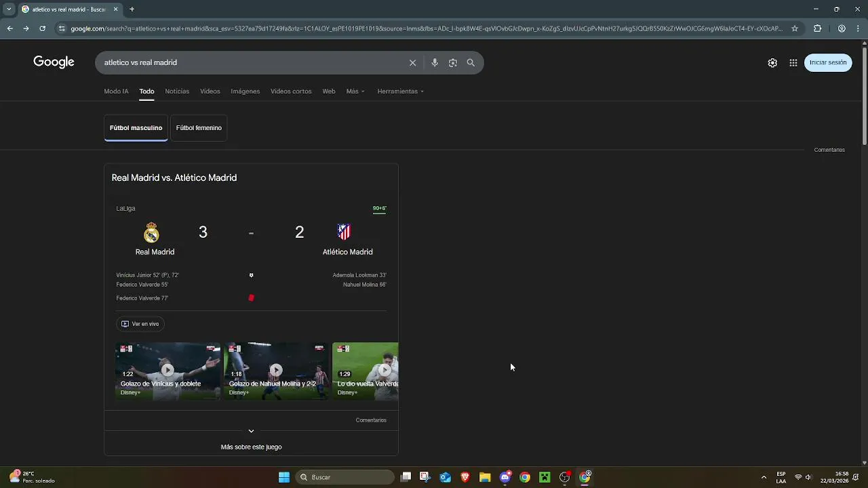Open the Chrome tab search dropdown arrow
The height and width of the screenshot is (488, 868).
9,9
